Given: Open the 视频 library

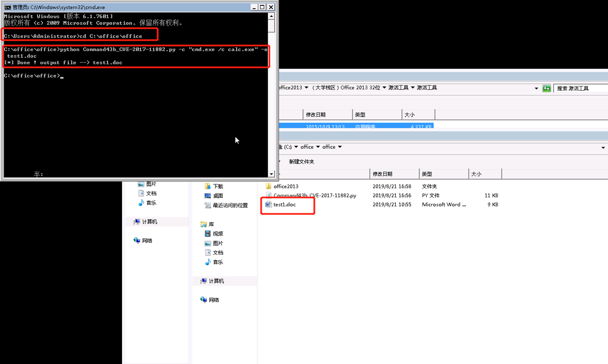Looking at the screenshot, I should coord(217,234).
